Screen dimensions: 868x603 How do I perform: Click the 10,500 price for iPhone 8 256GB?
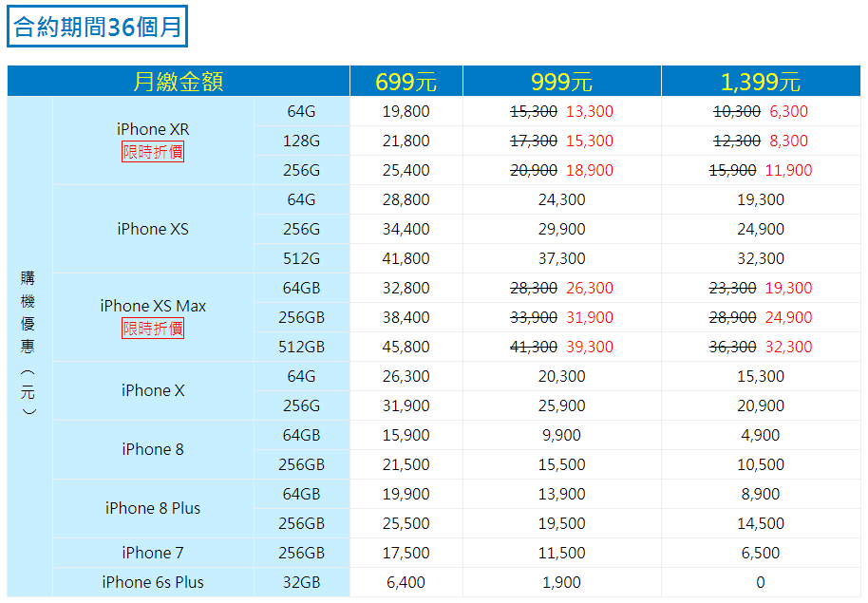[x=761, y=464]
